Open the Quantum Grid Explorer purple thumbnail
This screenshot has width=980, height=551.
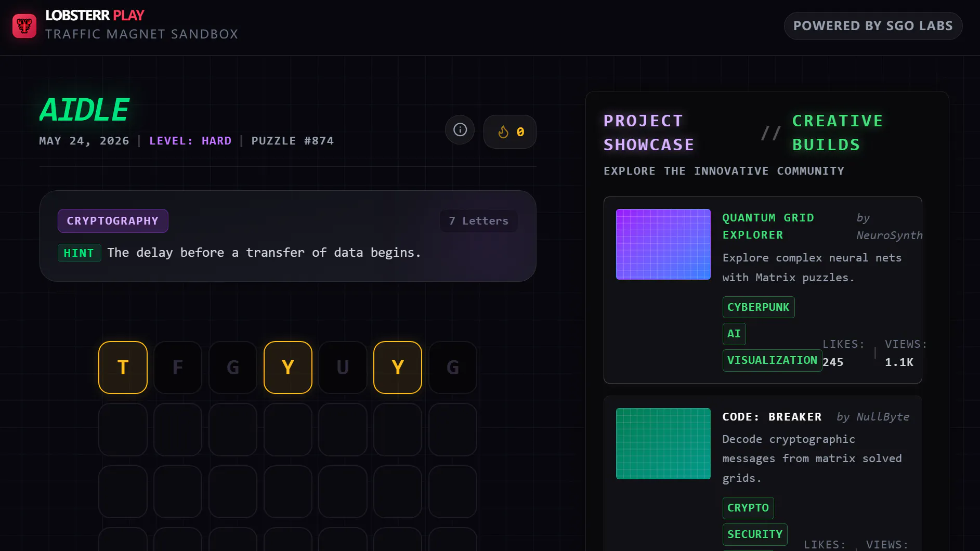663,244
